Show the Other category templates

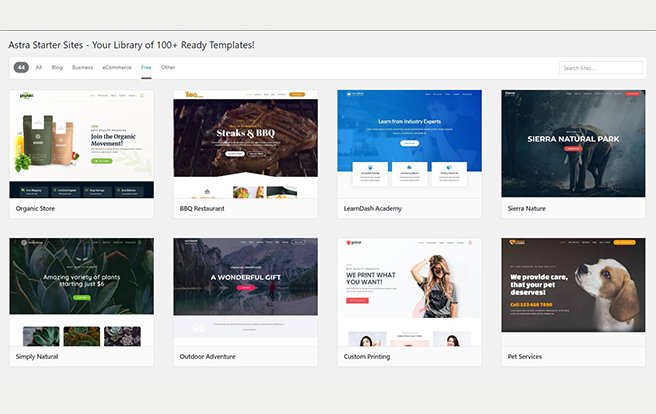click(168, 68)
